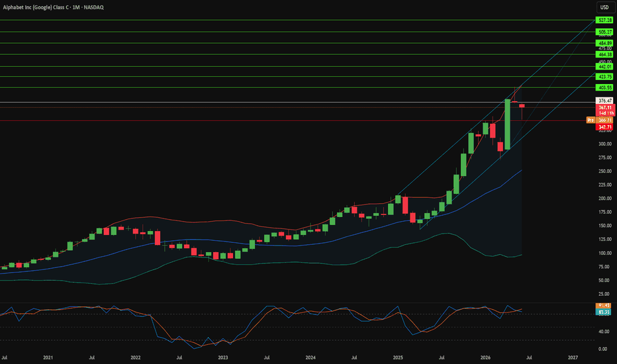Click the 2024 label on time axis
The width and height of the screenshot is (617, 364).
tap(310, 357)
